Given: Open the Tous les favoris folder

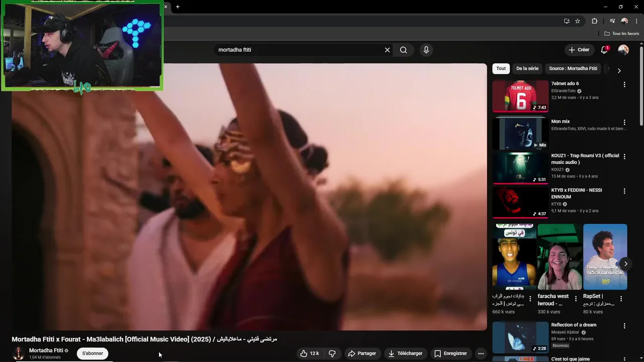Looking at the screenshot, I should [x=621, y=34].
